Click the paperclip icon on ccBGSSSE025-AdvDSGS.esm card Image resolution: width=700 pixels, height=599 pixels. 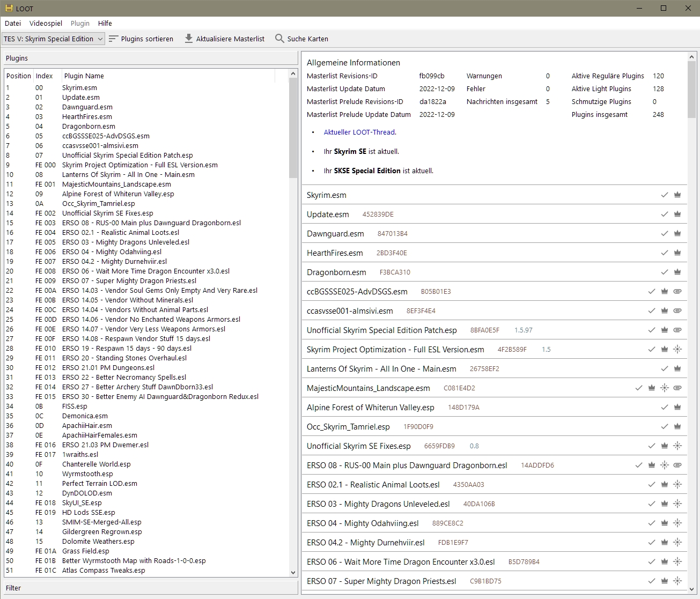tap(677, 292)
